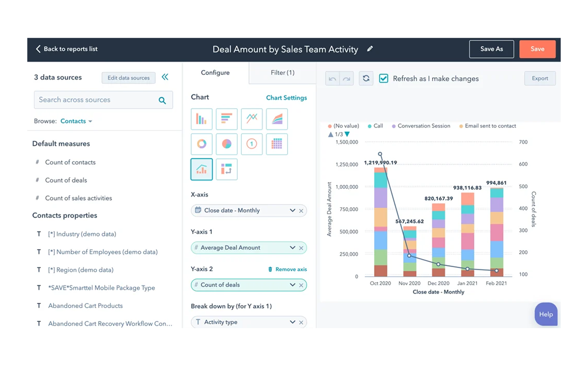Select the table grid chart type
The height and width of the screenshot is (366, 588).
277,144
